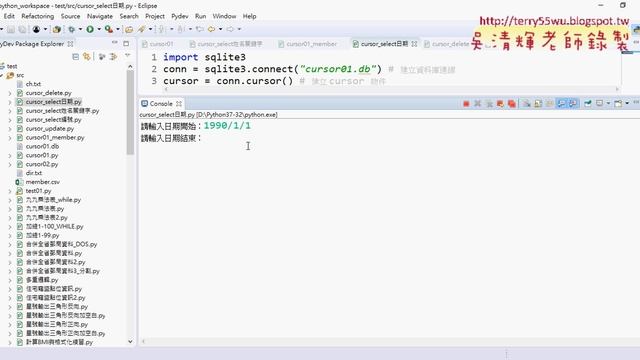Open the Source menu
Image resolution: width=640 pixels, height=360 pixels.
click(x=71, y=16)
